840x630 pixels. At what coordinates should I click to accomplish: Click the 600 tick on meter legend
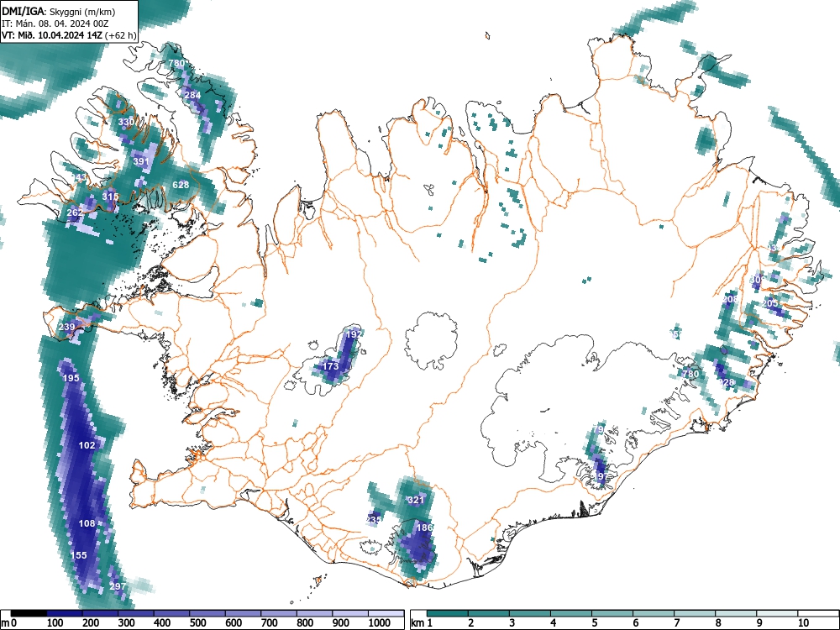click(x=234, y=623)
